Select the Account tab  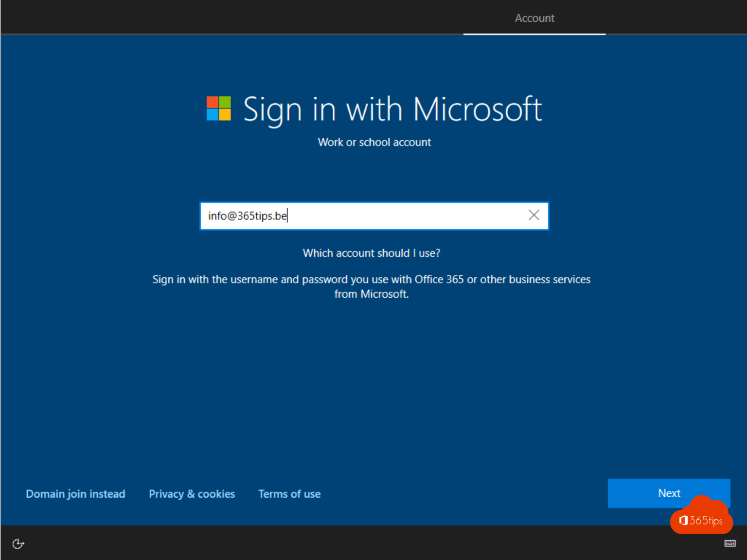point(534,18)
